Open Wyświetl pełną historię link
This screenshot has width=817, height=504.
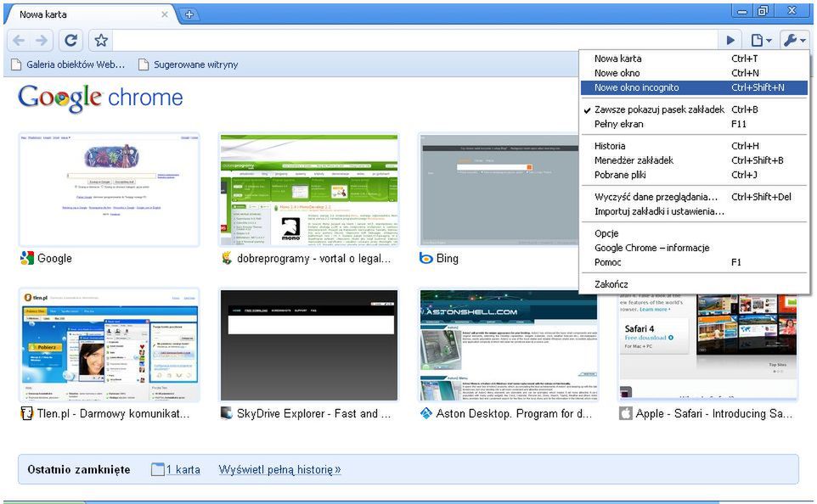point(279,470)
